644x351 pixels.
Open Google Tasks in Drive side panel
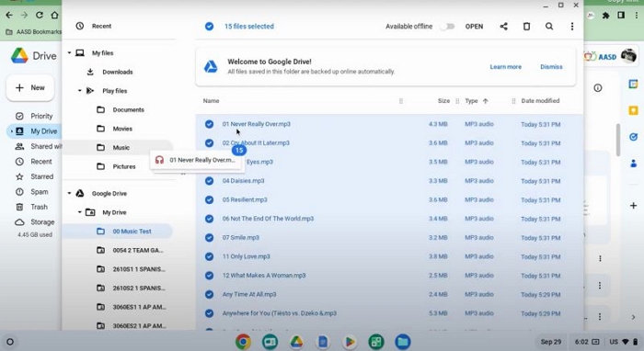[633, 137]
